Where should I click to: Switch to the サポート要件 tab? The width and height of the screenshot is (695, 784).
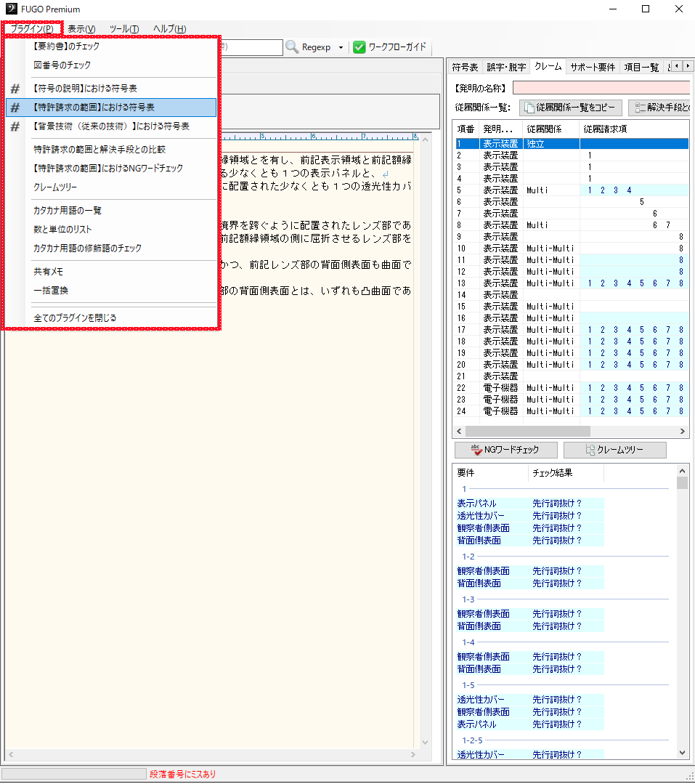(593, 67)
